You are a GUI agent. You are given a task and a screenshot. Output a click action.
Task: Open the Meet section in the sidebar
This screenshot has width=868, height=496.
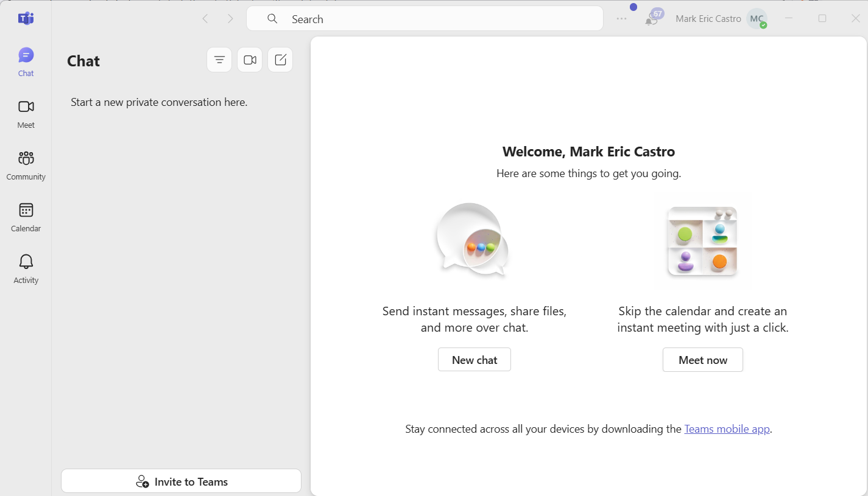point(26,114)
